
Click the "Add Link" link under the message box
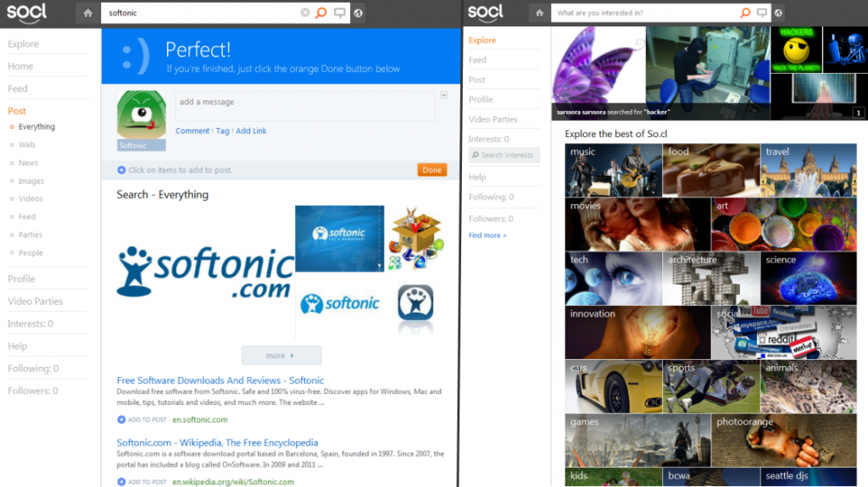[251, 130]
